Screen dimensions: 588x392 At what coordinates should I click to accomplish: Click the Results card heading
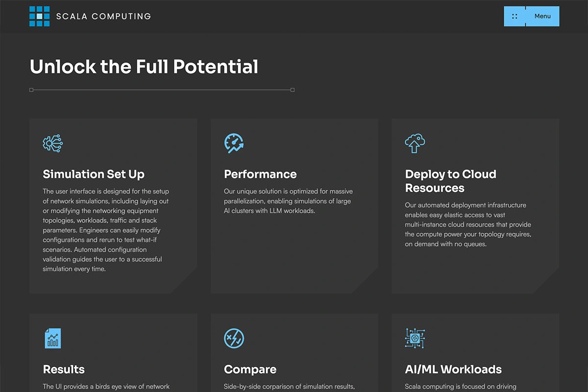[x=64, y=369]
